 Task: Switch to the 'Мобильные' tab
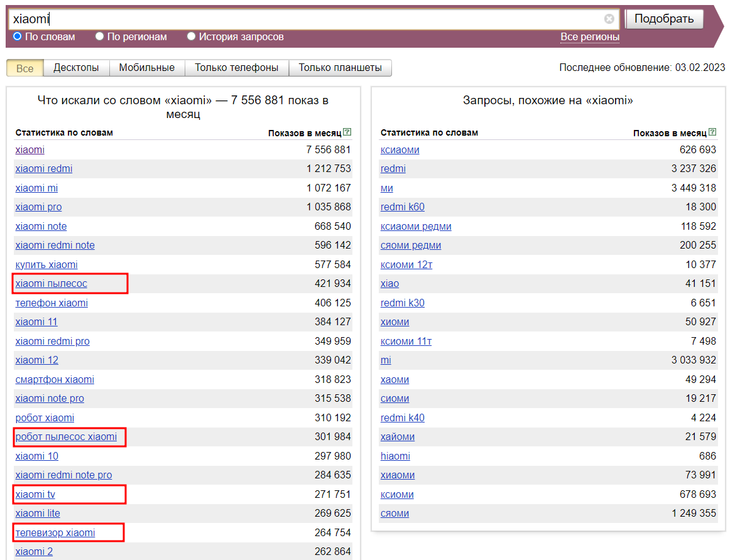(x=147, y=68)
